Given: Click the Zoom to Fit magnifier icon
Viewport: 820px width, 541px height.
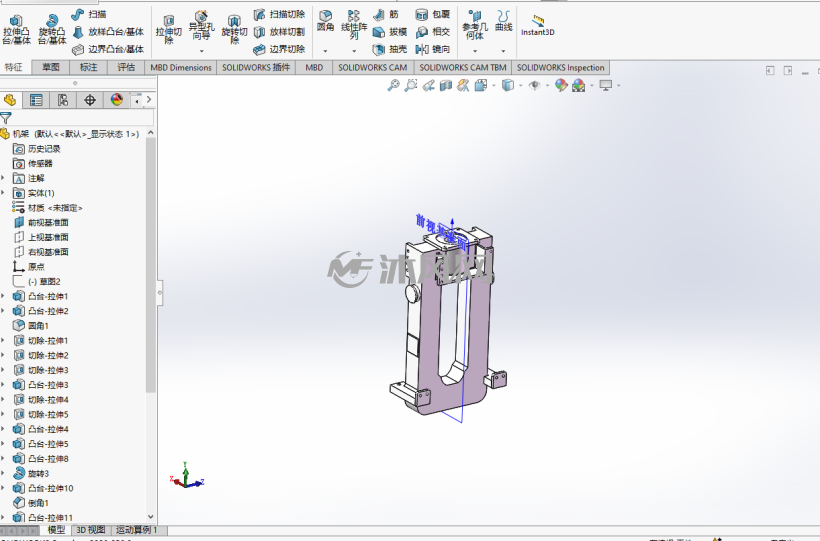Looking at the screenshot, I should coord(393,85).
